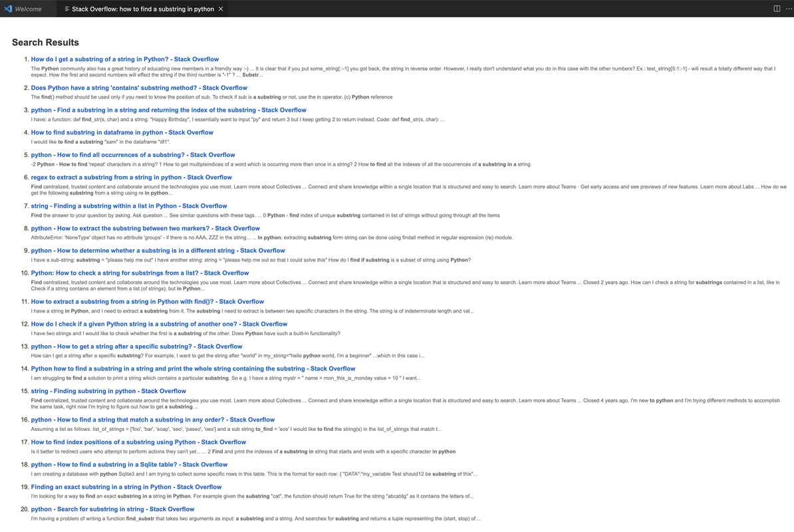Click snippet 'Assuming a list as follows: list_of_strings'

pyautogui.click(x=236, y=429)
